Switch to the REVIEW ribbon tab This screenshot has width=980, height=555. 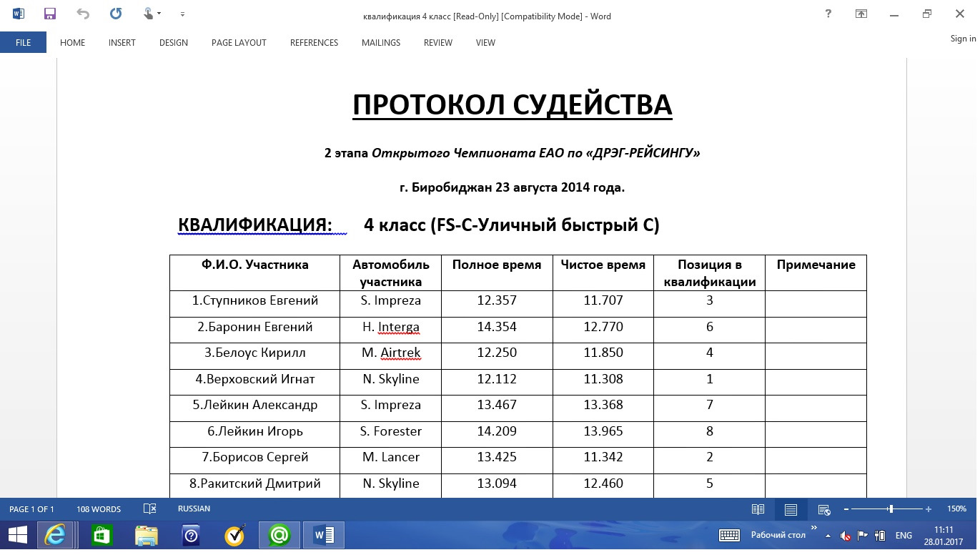coord(437,43)
